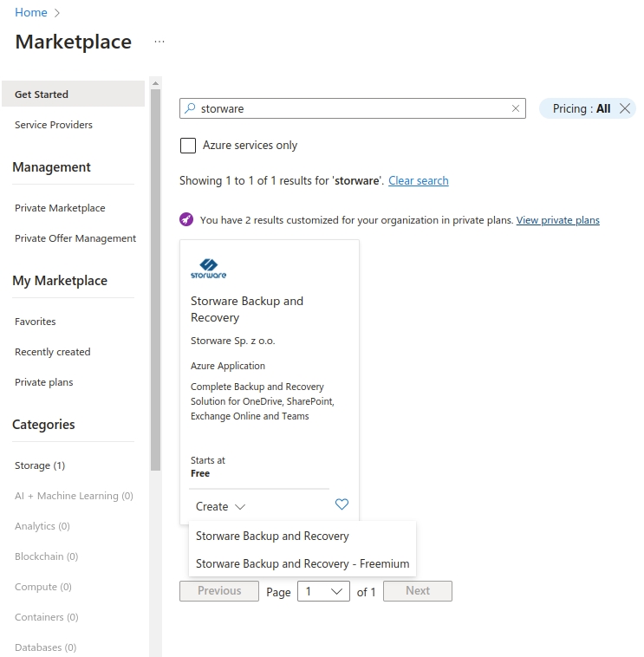Enable the Azure services only checkbox
Image resolution: width=644 pixels, height=657 pixels.
pos(188,146)
